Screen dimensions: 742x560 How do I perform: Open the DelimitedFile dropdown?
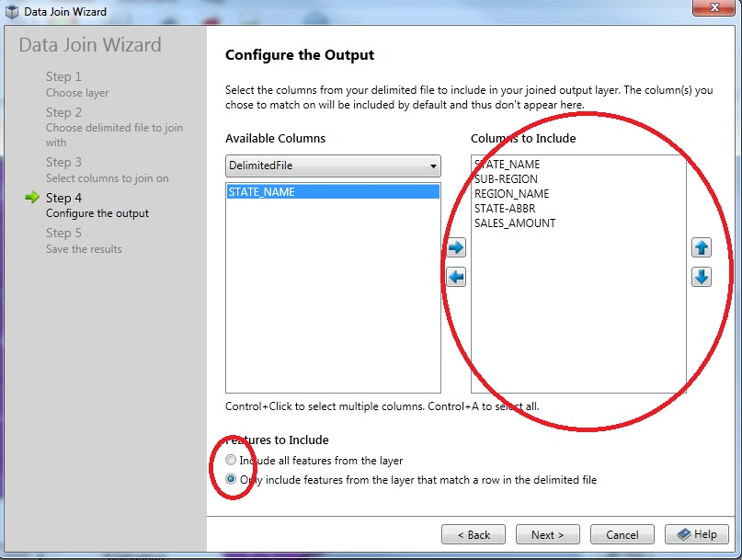[333, 166]
